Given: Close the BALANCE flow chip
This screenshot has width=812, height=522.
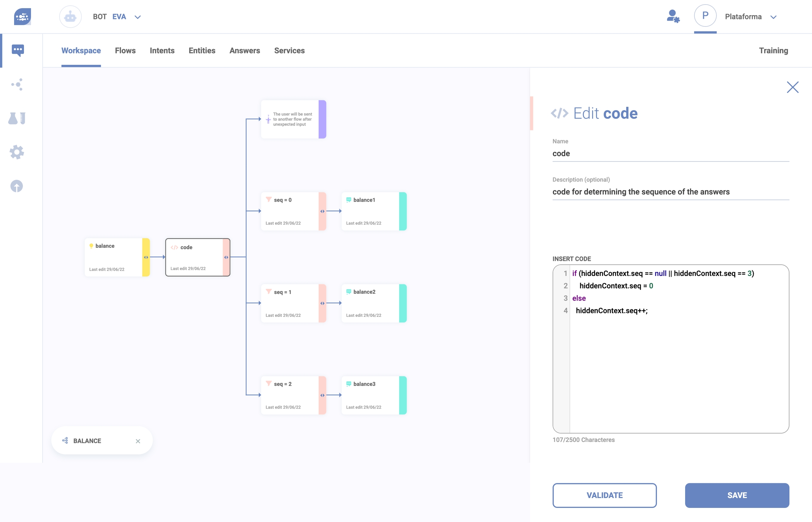Looking at the screenshot, I should 138,441.
